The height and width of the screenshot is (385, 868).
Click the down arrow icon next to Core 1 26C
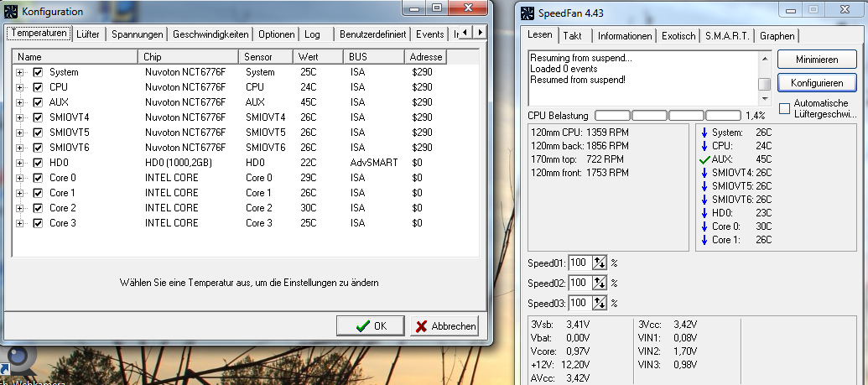(x=704, y=240)
